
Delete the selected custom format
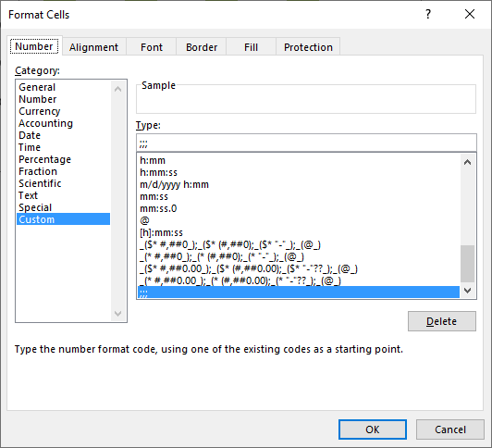click(x=442, y=321)
